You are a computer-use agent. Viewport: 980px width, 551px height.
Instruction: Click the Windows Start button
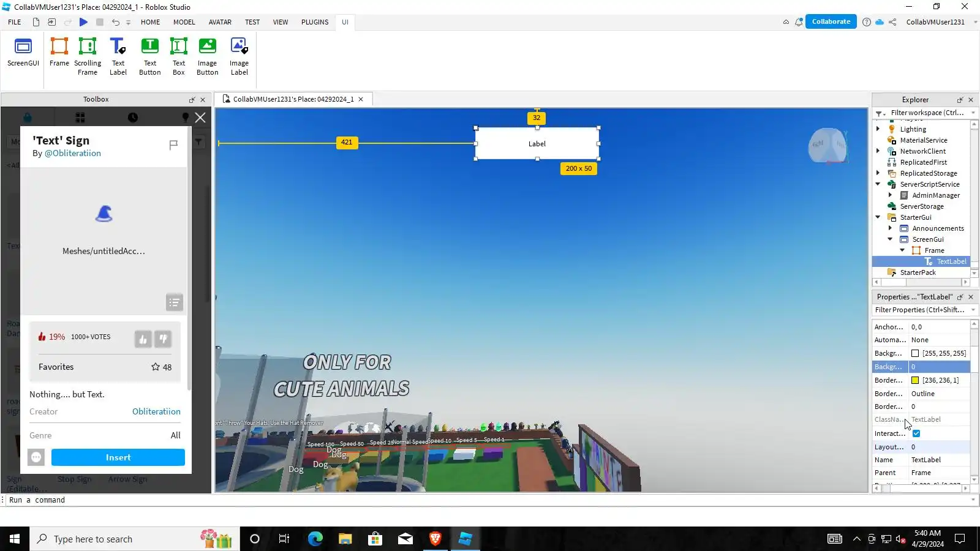(15, 539)
